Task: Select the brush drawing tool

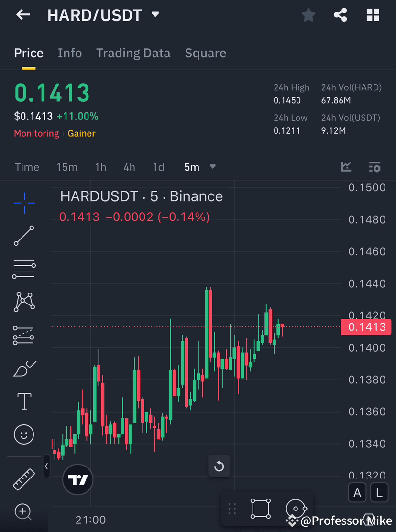Action: (x=24, y=368)
